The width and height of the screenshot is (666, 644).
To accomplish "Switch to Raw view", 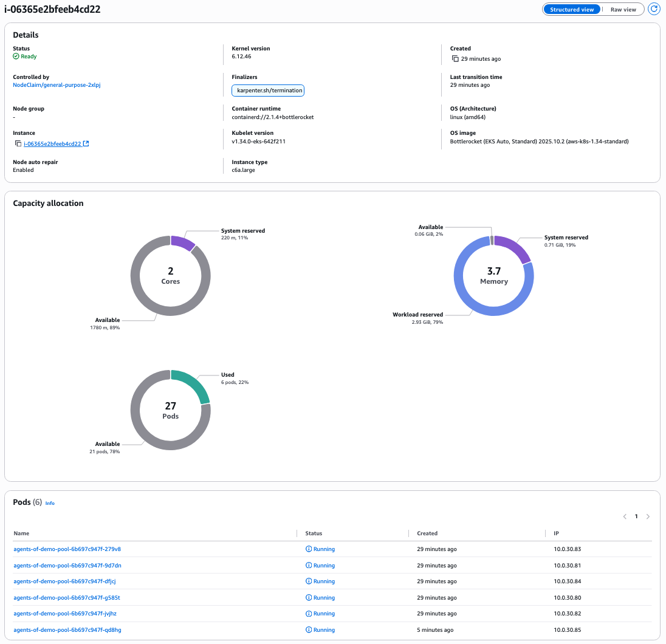I will coord(622,9).
